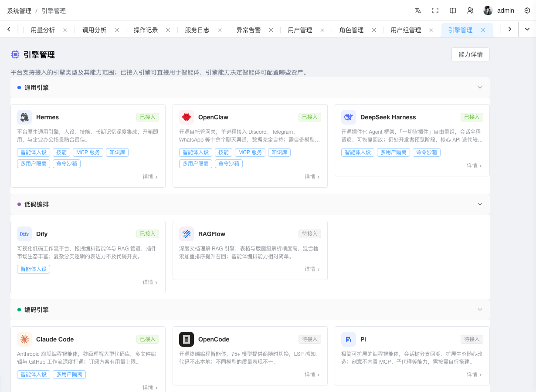
Task: Close the 异常告警 tab
Action: point(271,30)
